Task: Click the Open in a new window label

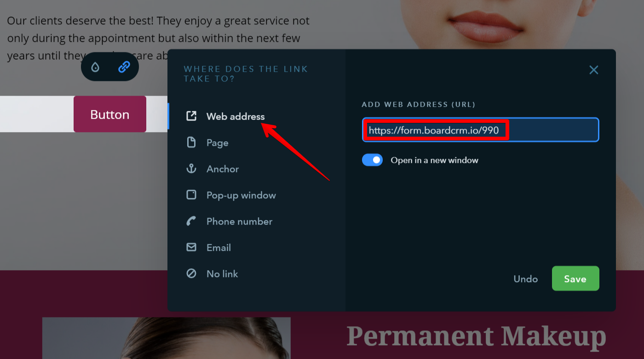Action: point(434,160)
